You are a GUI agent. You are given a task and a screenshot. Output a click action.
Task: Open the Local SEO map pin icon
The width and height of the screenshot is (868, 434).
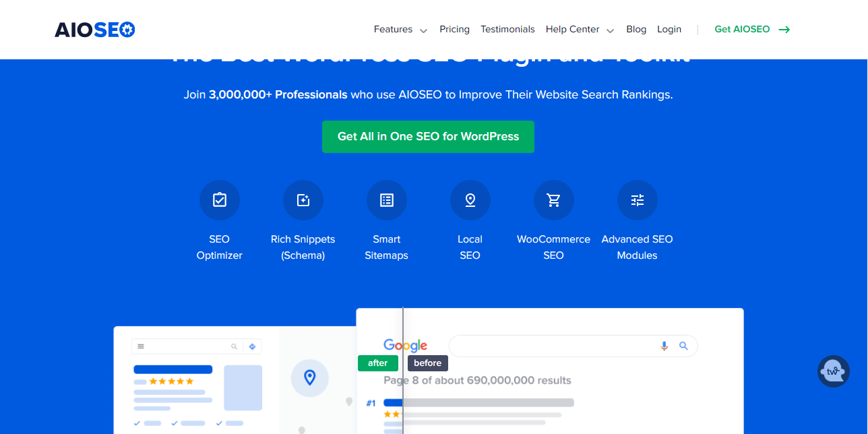470,200
